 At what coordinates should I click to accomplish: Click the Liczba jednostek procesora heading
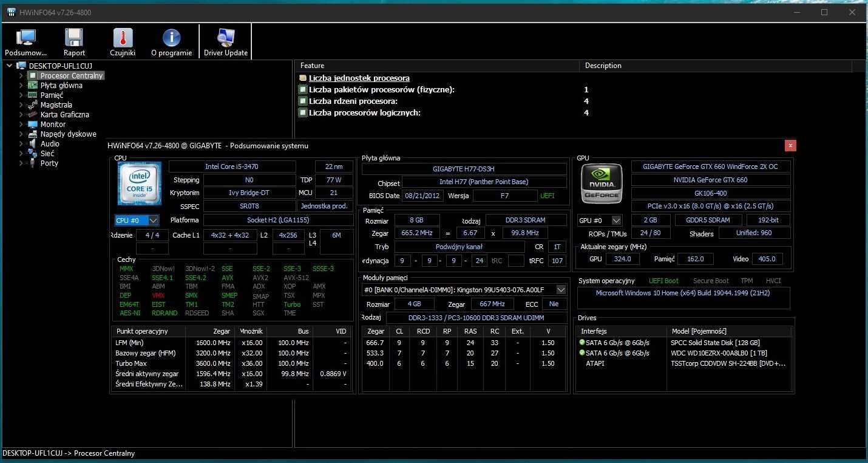(x=359, y=78)
